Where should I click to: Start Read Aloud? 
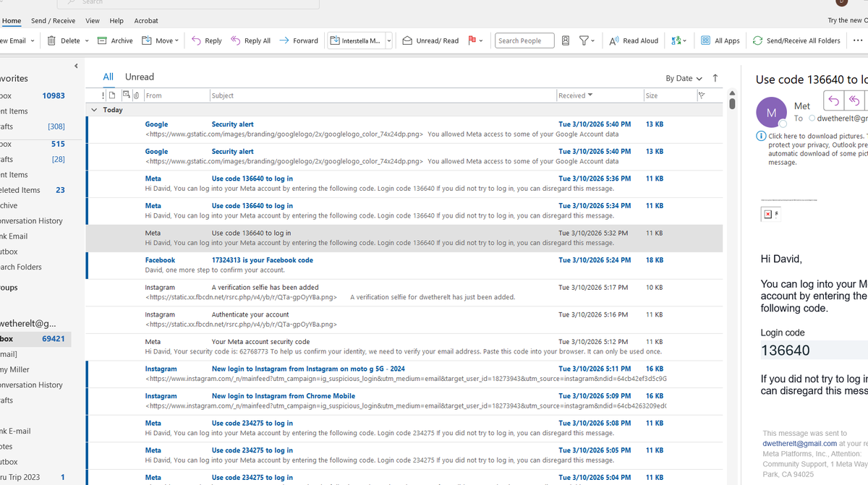[x=634, y=40]
